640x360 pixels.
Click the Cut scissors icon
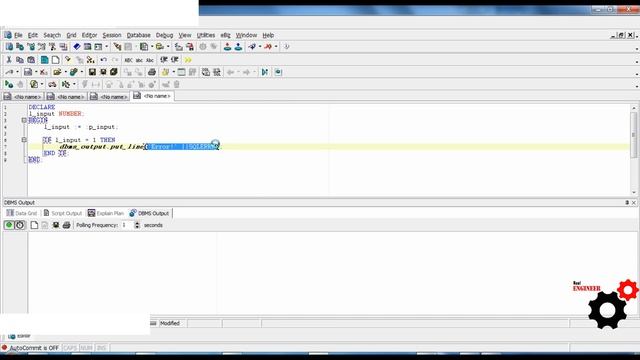pyautogui.click(x=9, y=60)
